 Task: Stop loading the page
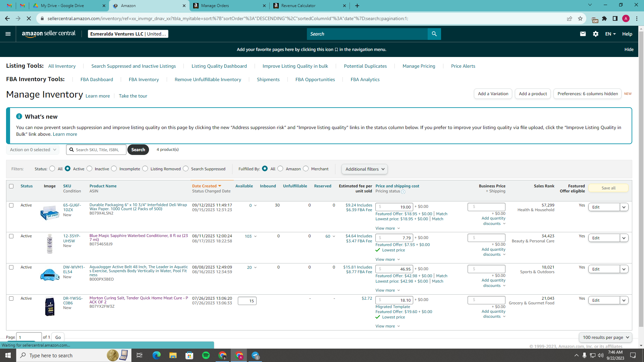[x=29, y=18]
